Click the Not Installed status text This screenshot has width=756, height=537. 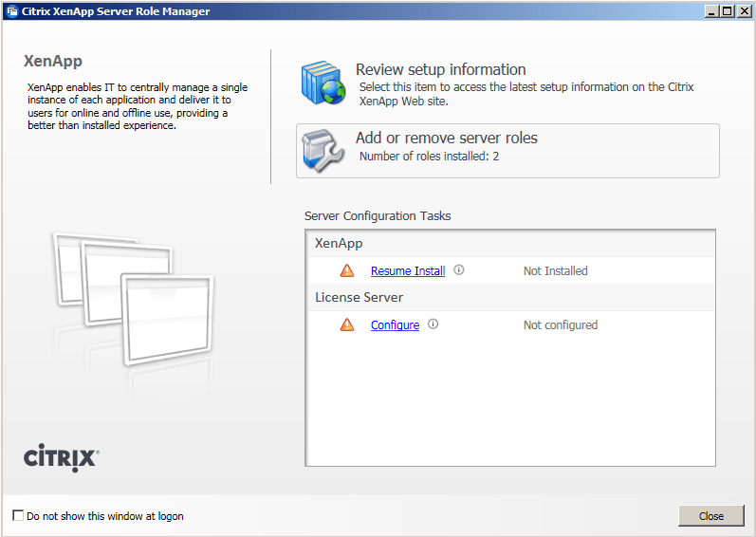coord(556,271)
